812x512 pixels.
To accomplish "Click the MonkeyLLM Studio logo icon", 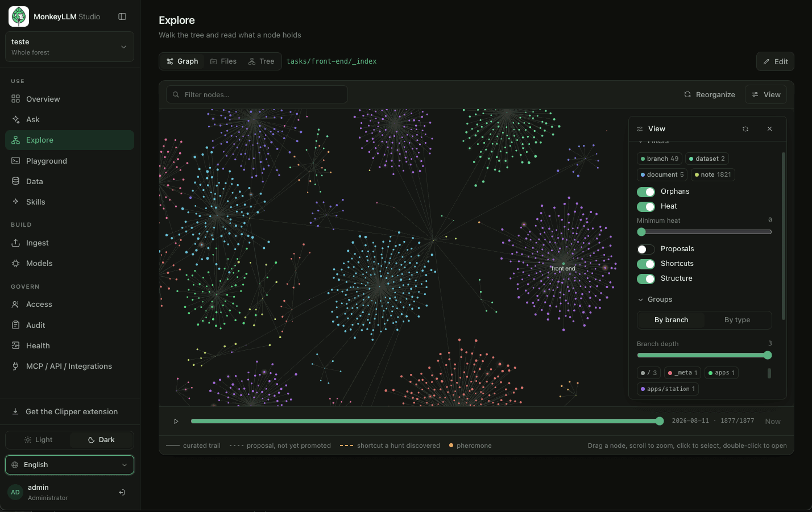I will click(x=19, y=16).
